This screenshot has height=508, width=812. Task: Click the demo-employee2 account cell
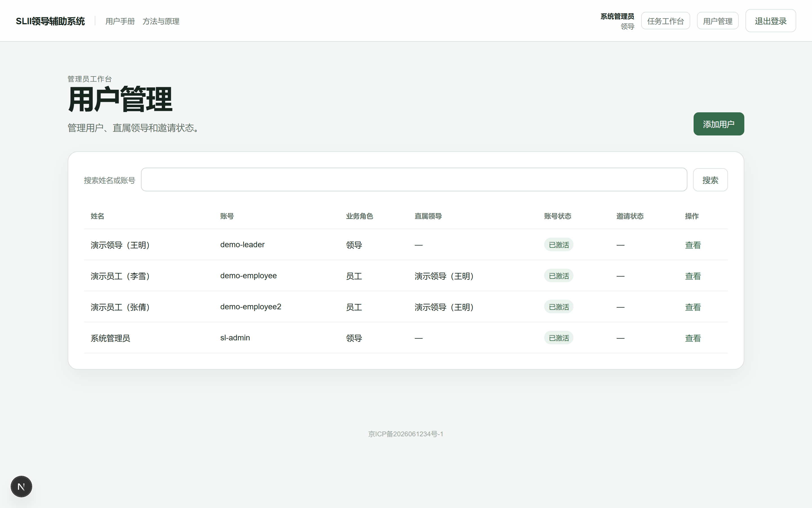pyautogui.click(x=251, y=307)
